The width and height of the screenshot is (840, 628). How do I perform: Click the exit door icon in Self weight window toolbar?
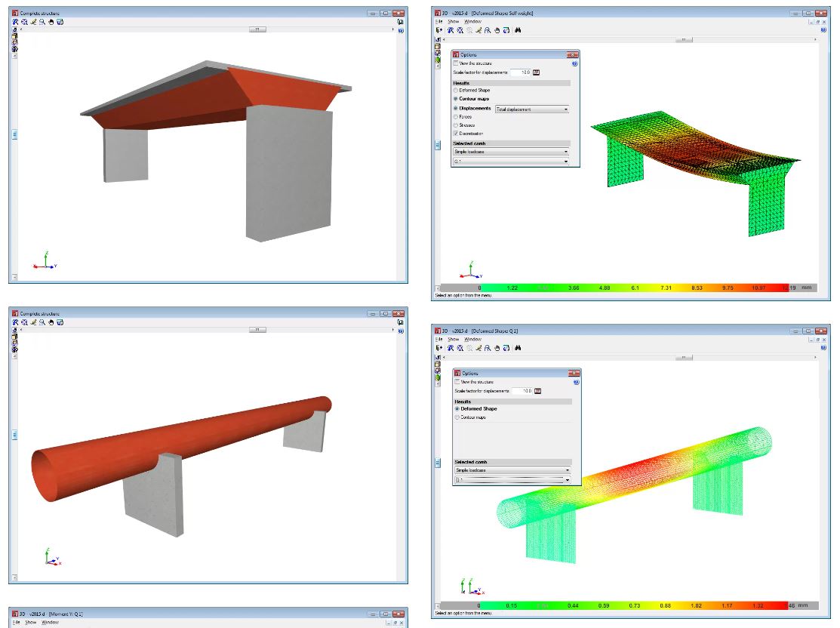tap(439, 30)
